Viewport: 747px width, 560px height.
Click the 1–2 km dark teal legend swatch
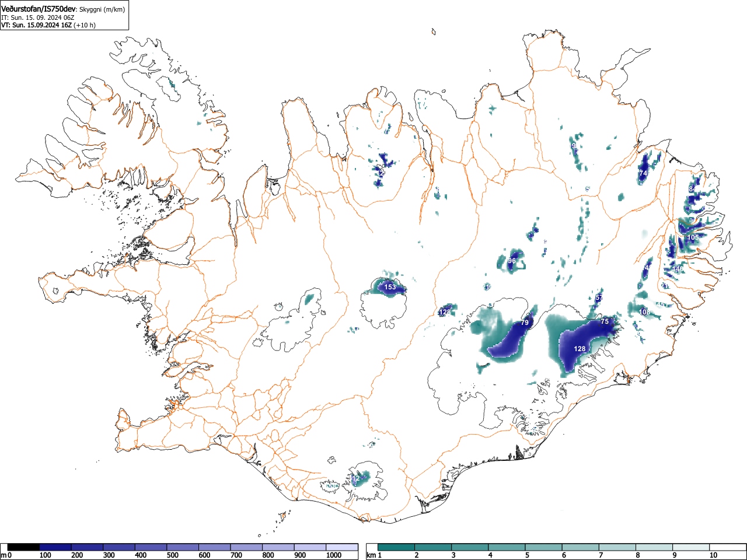point(396,547)
